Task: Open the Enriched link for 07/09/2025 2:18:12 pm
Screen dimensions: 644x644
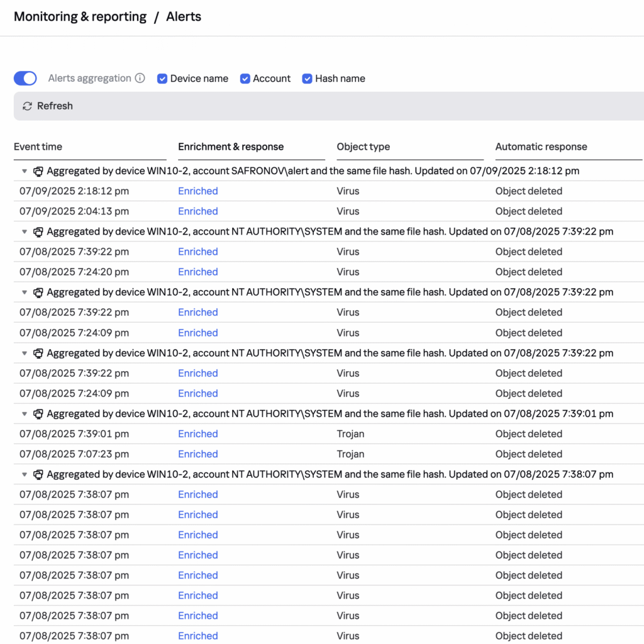Action: click(x=197, y=191)
